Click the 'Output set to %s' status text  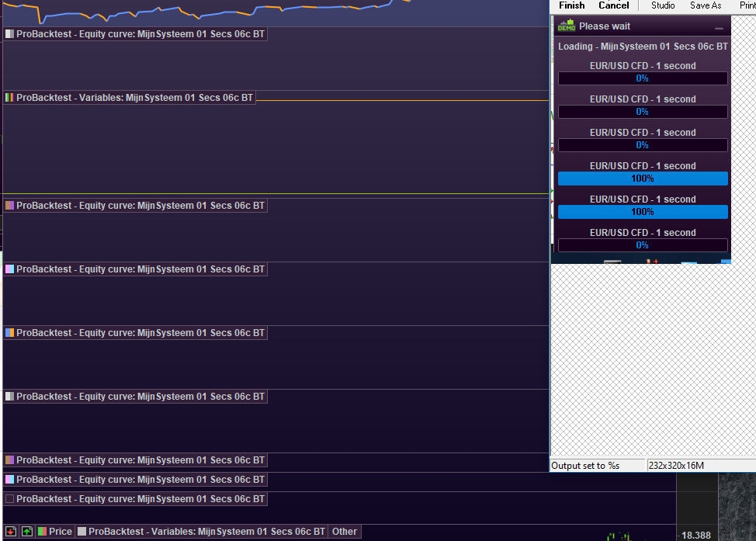(x=584, y=465)
